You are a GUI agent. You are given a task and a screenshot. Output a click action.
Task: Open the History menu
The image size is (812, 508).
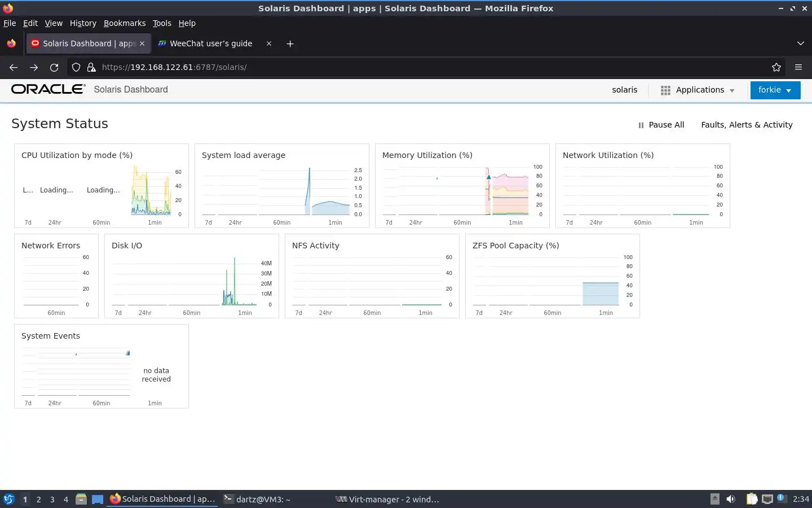(x=83, y=23)
